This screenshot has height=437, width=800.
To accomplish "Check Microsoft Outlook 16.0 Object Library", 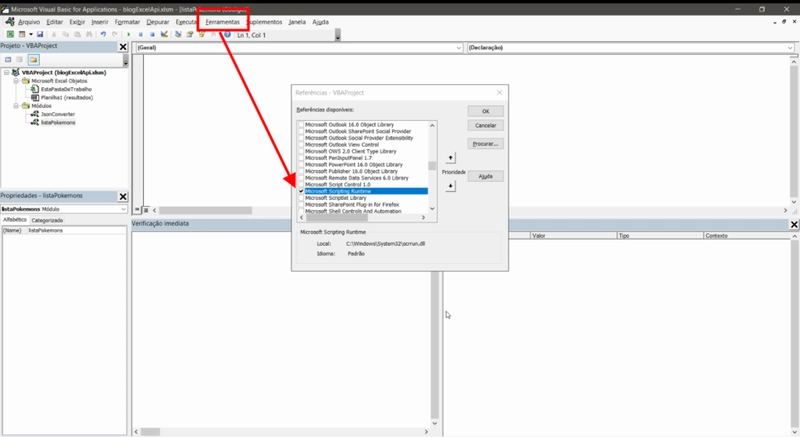I will [x=301, y=124].
